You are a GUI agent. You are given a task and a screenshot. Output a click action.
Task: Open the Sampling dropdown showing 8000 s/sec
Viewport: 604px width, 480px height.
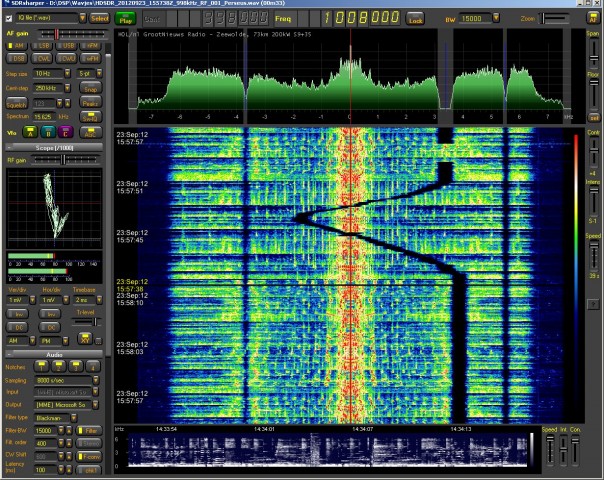[96, 381]
